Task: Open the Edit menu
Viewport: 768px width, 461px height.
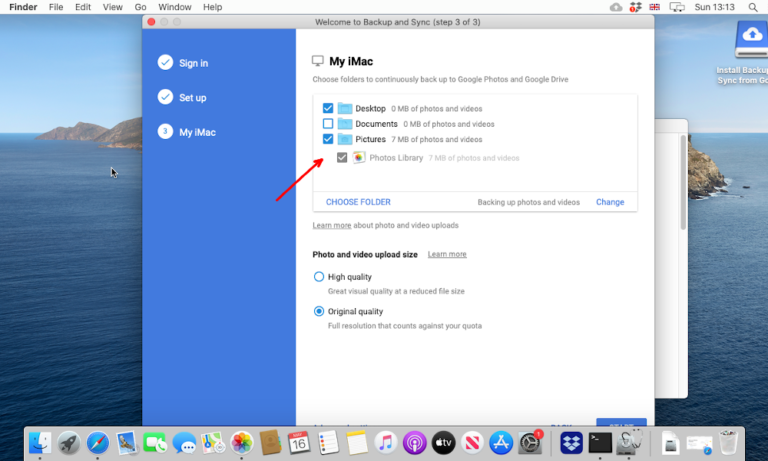Action: coord(83,7)
